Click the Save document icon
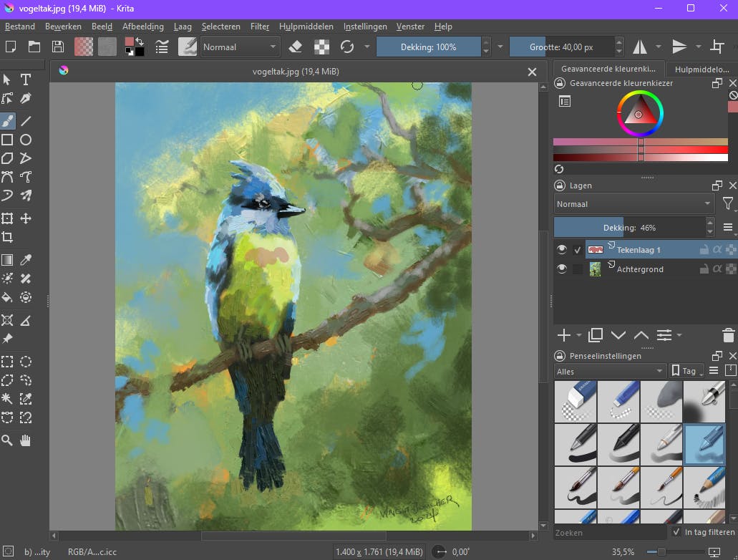738x560 pixels. [58, 47]
